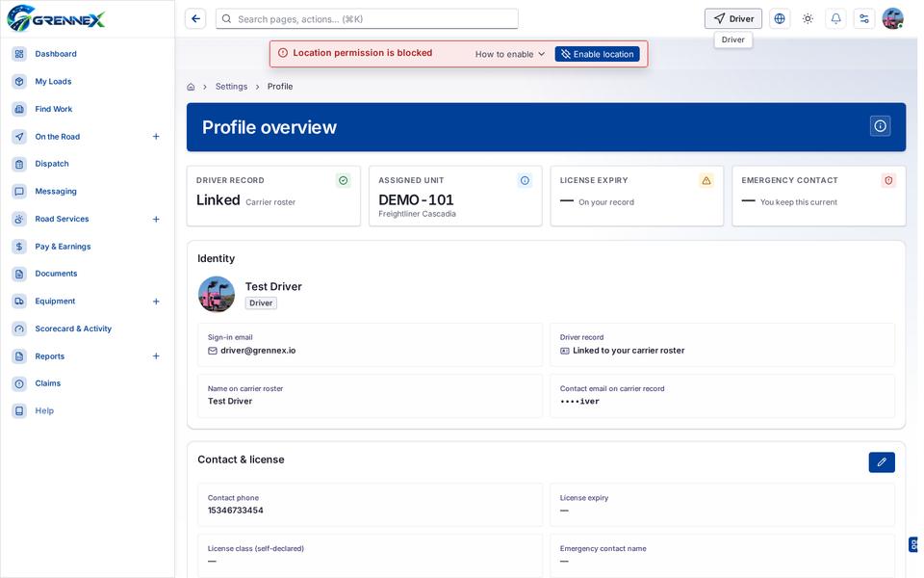Expand the Road Services submenu
This screenshot has width=924, height=578.
(x=156, y=219)
